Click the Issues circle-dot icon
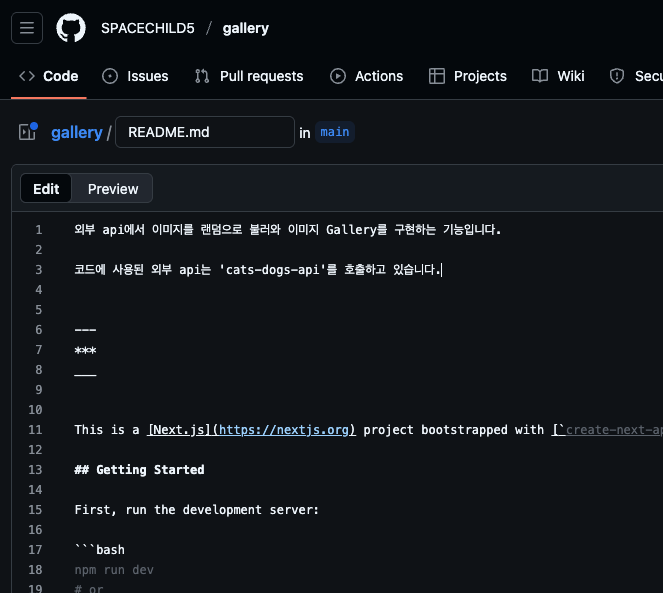The height and width of the screenshot is (593, 663). tap(110, 76)
